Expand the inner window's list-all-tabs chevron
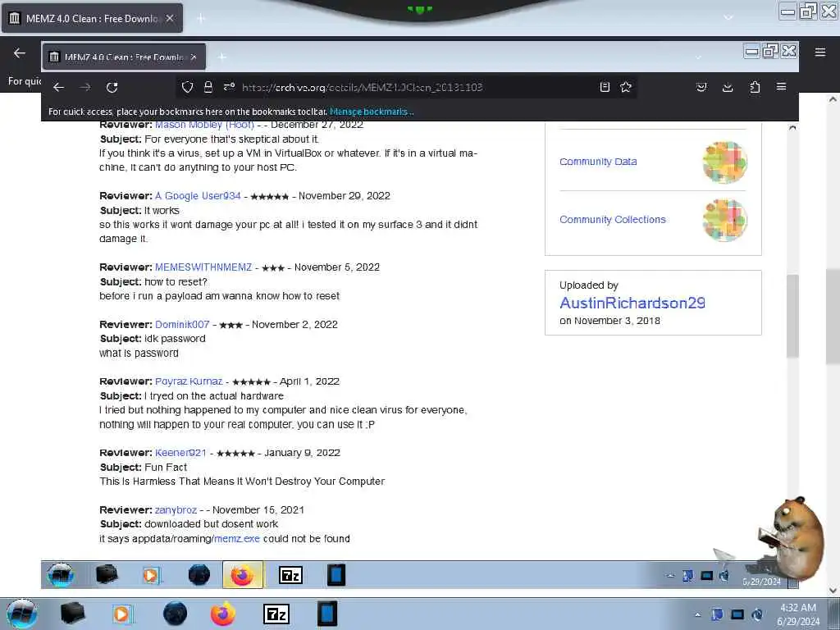Image resolution: width=840 pixels, height=630 pixels. (697, 57)
